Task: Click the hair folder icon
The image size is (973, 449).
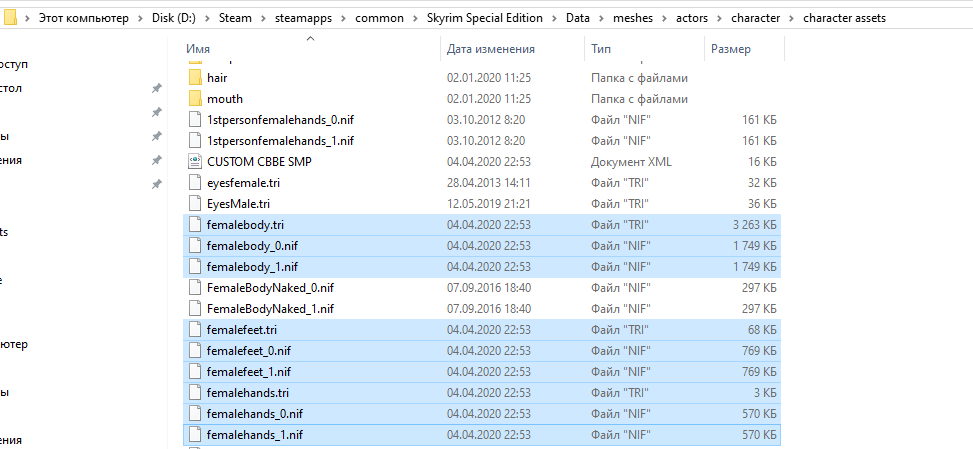Action: (x=194, y=77)
